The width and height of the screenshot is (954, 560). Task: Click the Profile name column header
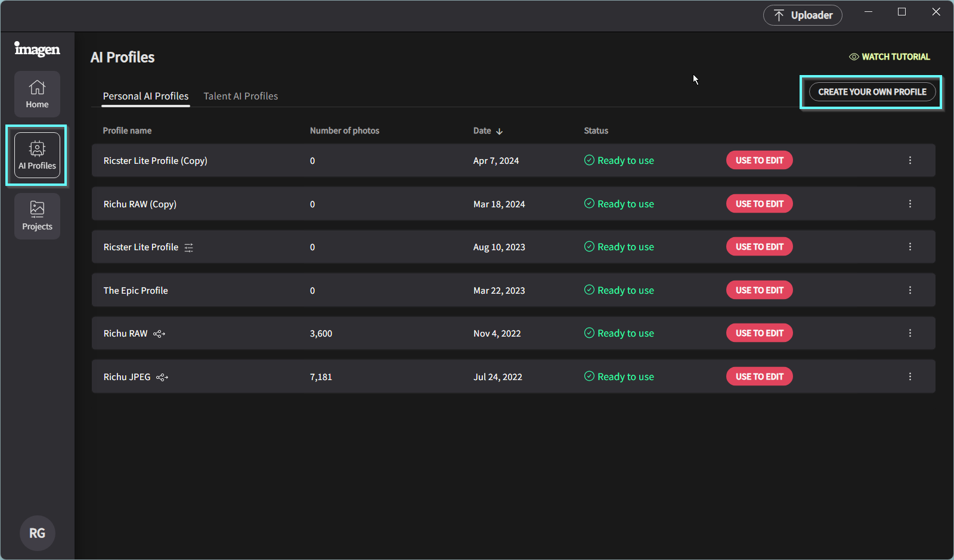click(127, 131)
